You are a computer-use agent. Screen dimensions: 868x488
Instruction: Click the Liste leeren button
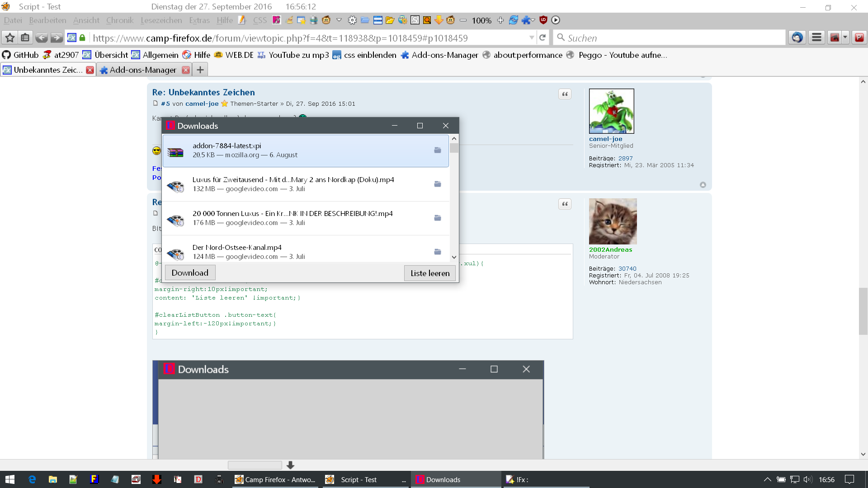click(429, 273)
